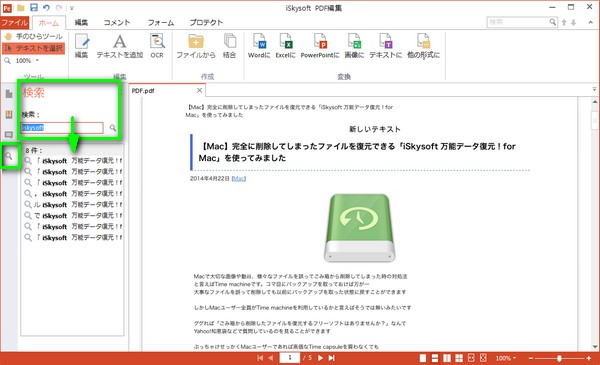Convert the PDF with 他の形式に
The height and width of the screenshot is (365, 600).
[x=423, y=46]
